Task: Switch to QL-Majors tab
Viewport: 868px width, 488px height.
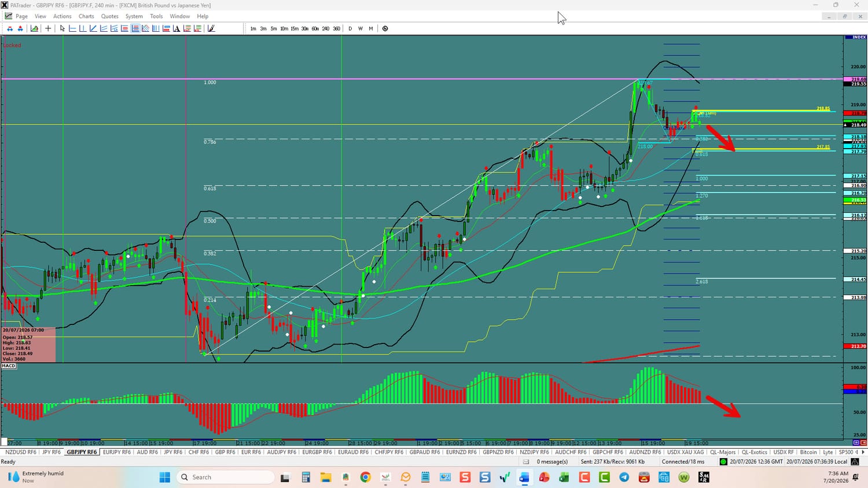Action: point(723,452)
